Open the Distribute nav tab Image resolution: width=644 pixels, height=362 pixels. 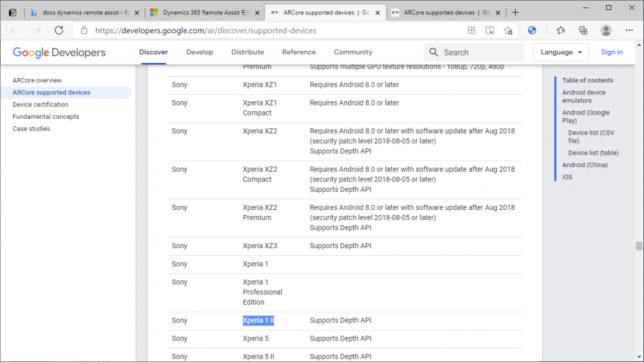248,52
